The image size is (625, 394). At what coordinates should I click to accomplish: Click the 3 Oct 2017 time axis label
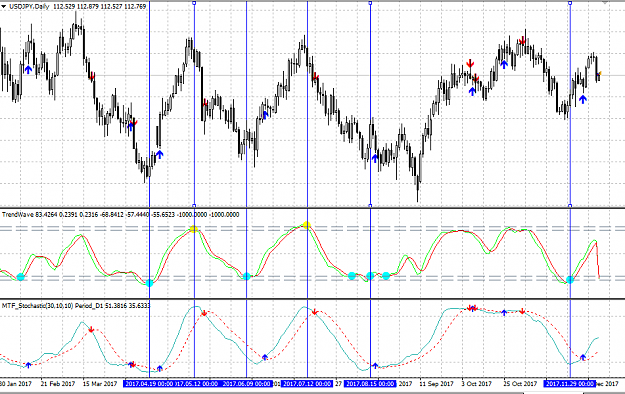[477, 384]
